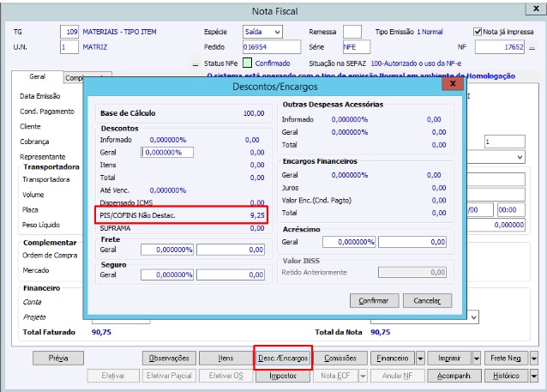Click the PIS/COFINS Não Destac. value 9,25

pyautogui.click(x=257, y=215)
